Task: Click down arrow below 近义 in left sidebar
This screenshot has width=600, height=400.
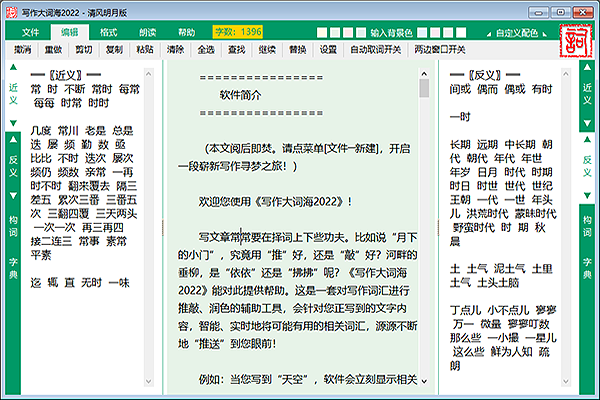Action: (x=13, y=123)
